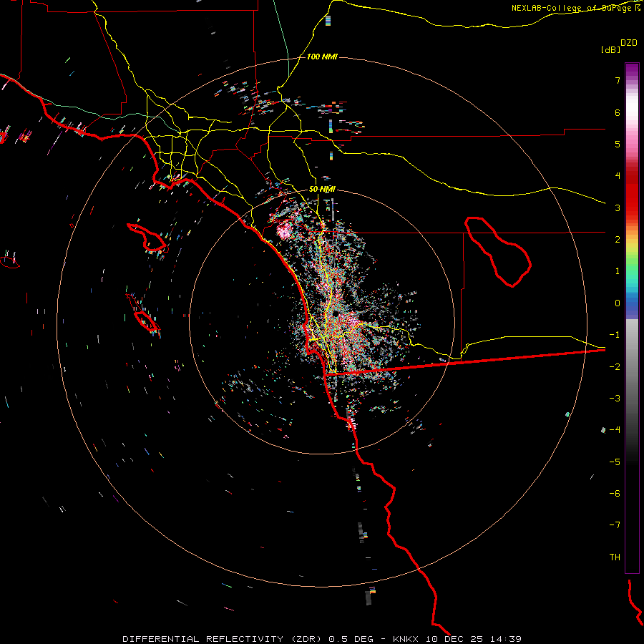Click the 6 tick label on color scale
This screenshot has width=644, height=644.
[618, 112]
